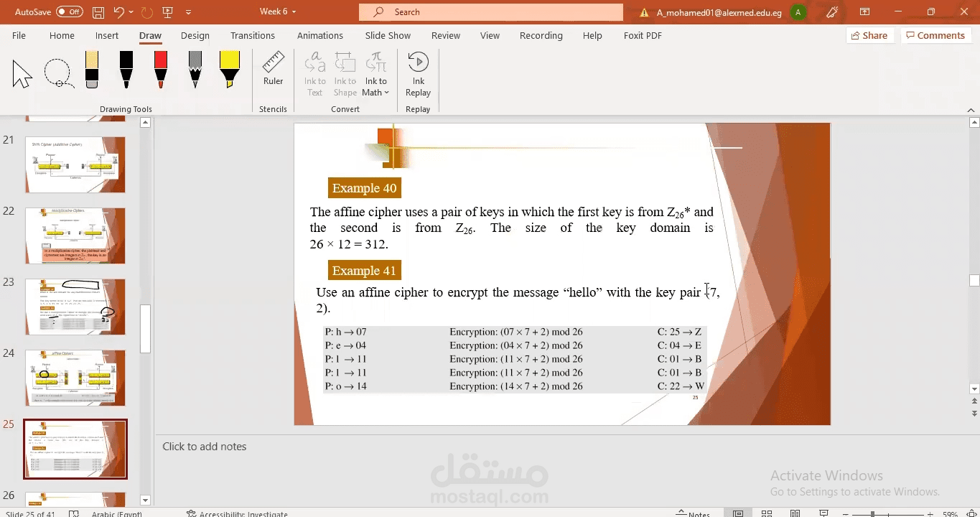The image size is (980, 517).
Task: Click thumbnail pane scroll-up arrow
Action: point(145,123)
